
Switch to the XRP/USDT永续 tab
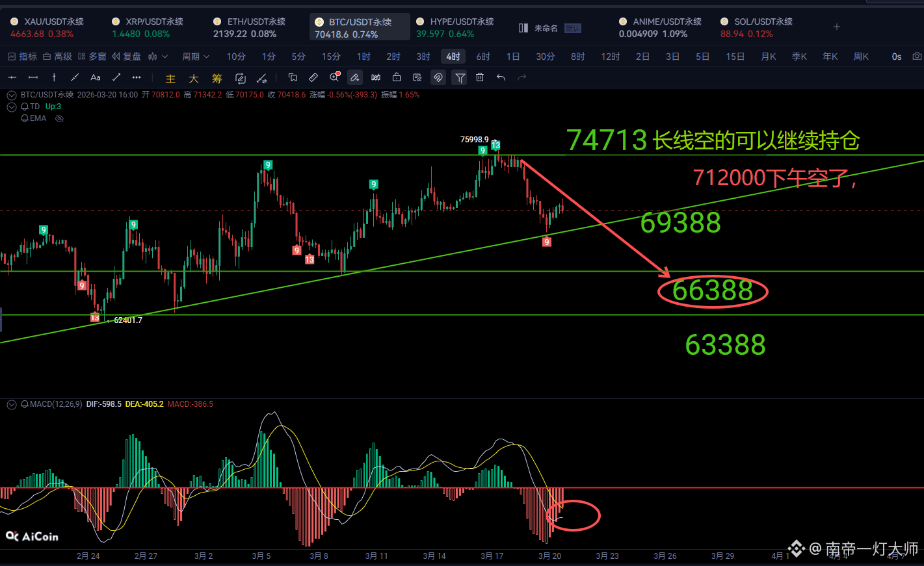[x=148, y=27]
